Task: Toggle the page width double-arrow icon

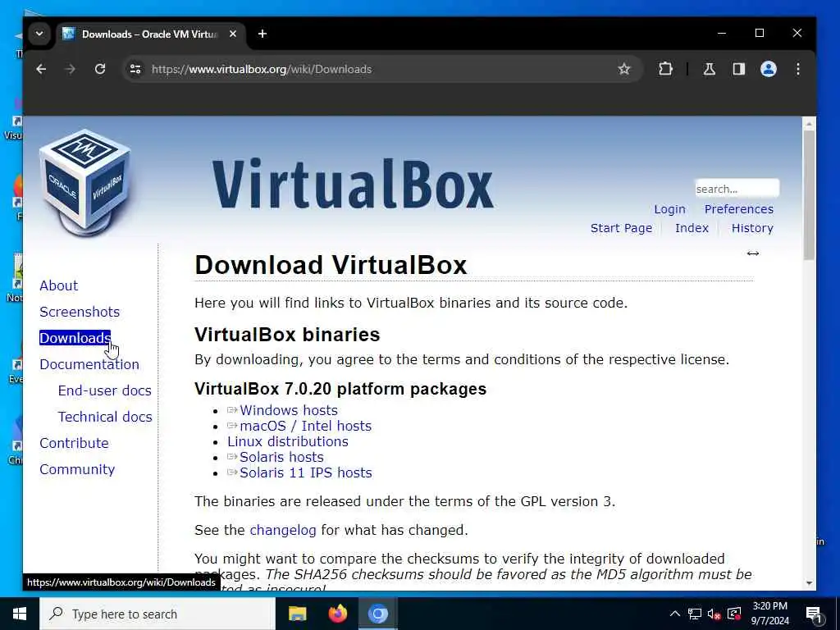Action: coord(753,253)
